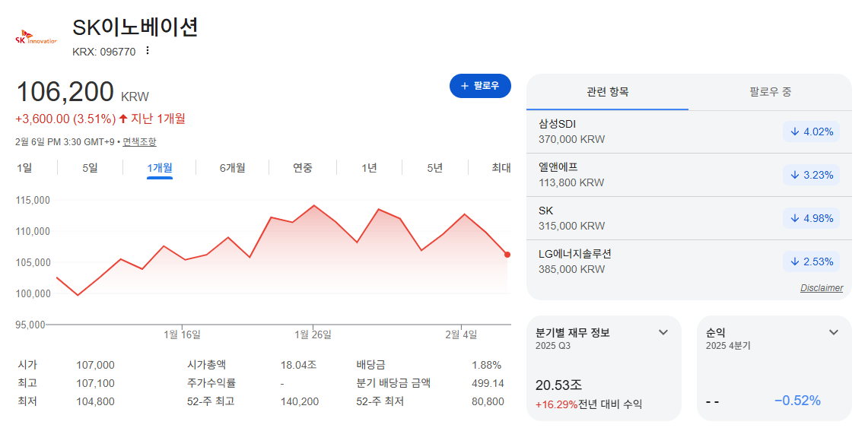Click the SK이노베이션 title heading

pos(135,27)
